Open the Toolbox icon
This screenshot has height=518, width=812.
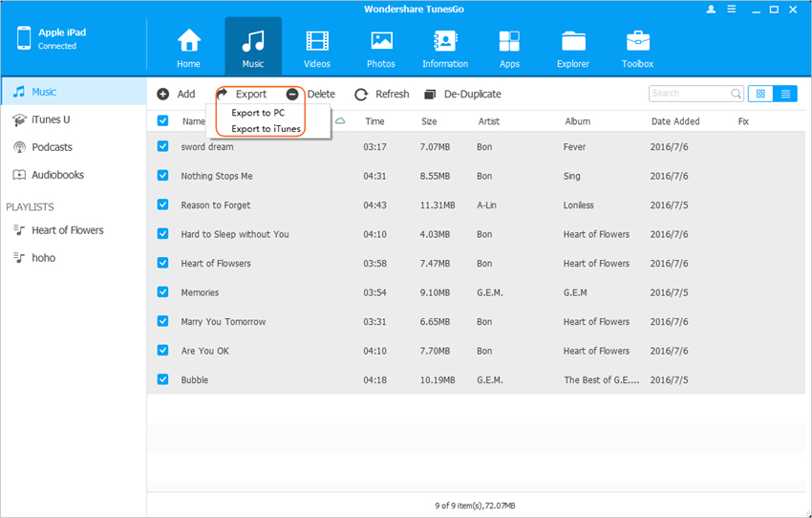pyautogui.click(x=637, y=48)
